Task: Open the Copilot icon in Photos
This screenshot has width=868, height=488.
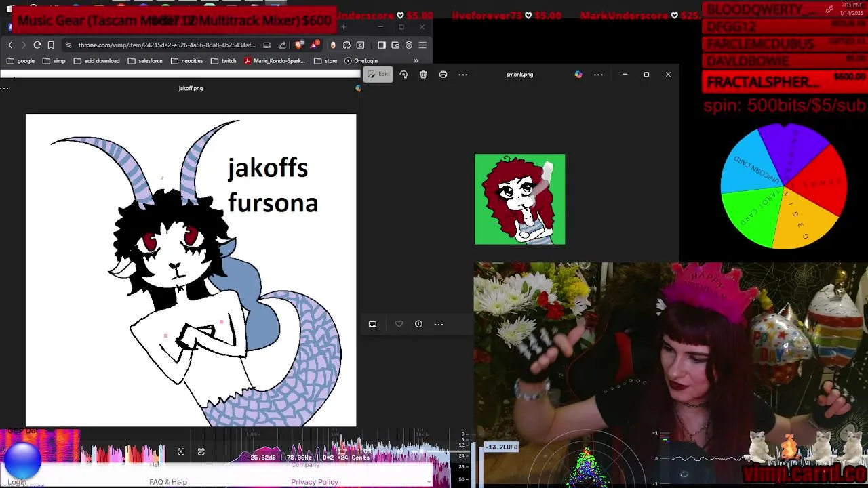Action: point(578,75)
